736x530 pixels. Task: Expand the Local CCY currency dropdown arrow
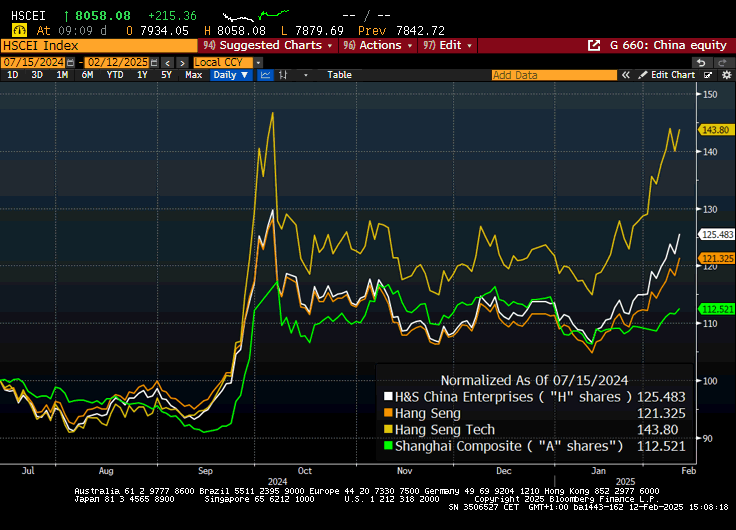pyautogui.click(x=258, y=62)
